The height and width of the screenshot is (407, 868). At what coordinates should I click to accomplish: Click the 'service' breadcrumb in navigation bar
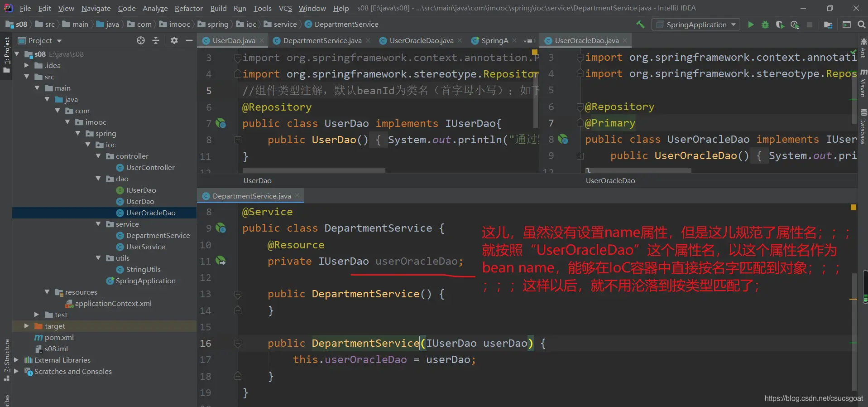[x=285, y=24]
